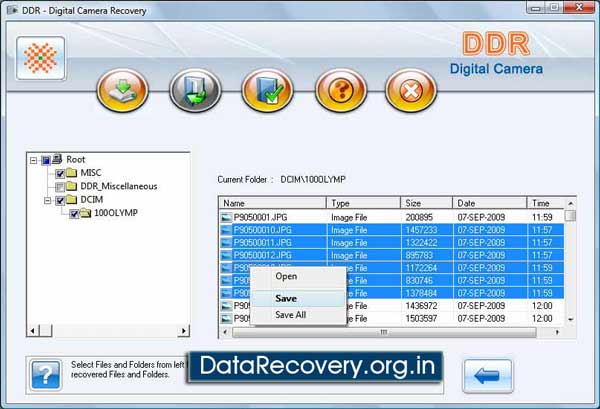Screen dimensions: 600x409
Task: Click size value 830746
Action: click(419, 280)
